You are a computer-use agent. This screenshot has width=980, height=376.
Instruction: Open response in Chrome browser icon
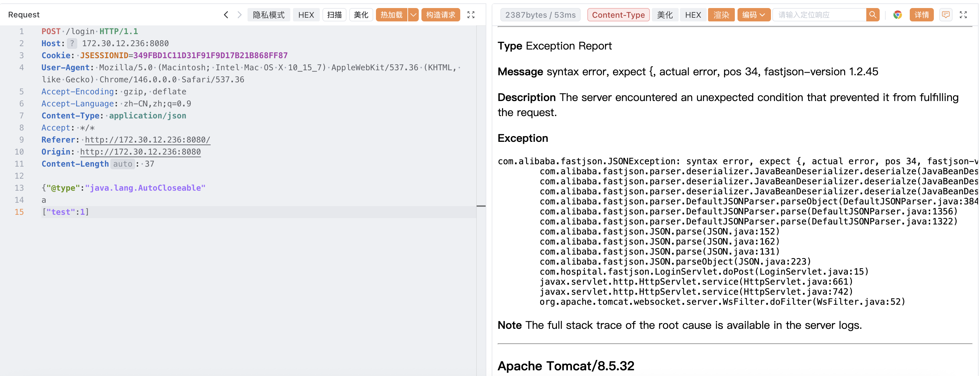coord(897,15)
